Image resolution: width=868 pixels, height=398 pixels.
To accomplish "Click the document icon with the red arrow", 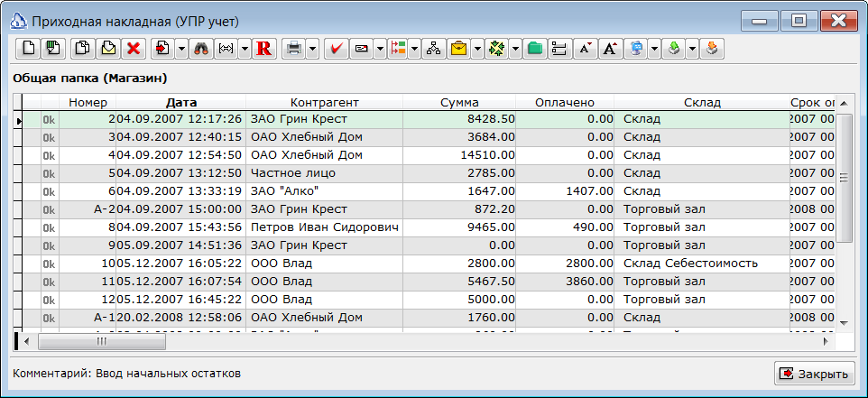I will (x=162, y=49).
